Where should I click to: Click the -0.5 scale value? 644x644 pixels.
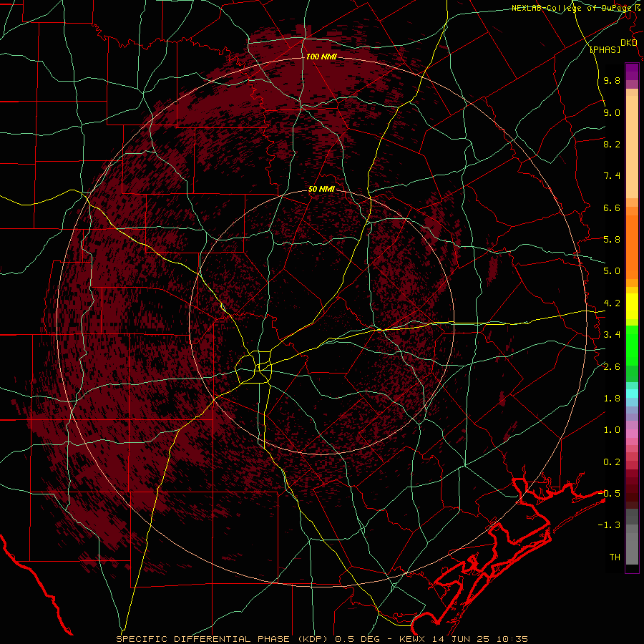610,494
